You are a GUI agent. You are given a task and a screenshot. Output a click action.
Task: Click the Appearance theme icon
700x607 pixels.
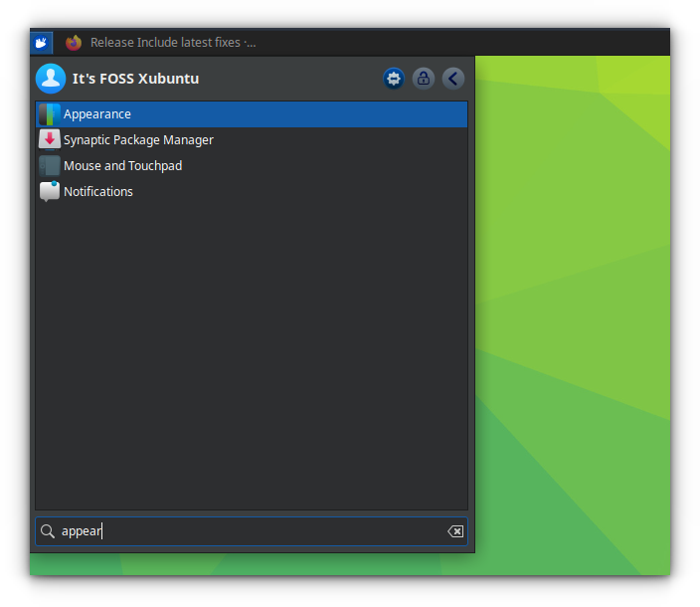point(49,114)
